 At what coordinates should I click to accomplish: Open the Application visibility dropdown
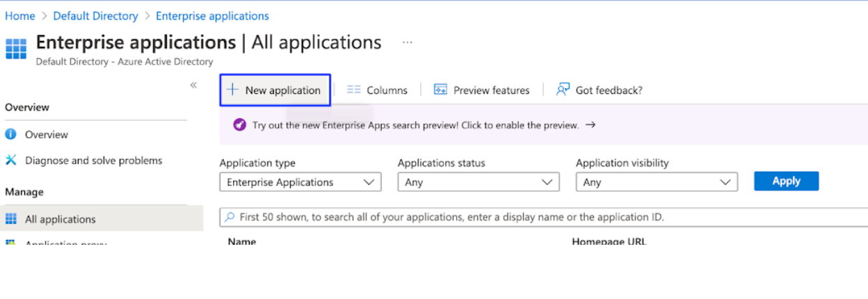[657, 182]
